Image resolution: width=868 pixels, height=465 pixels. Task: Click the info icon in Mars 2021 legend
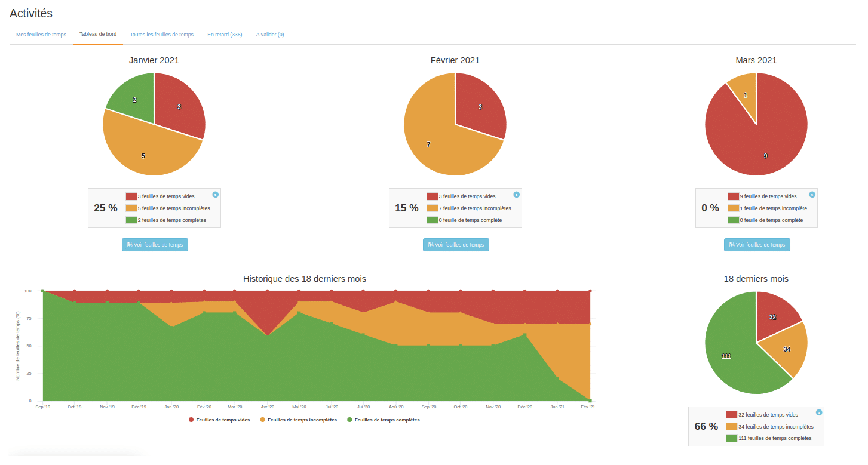click(812, 195)
